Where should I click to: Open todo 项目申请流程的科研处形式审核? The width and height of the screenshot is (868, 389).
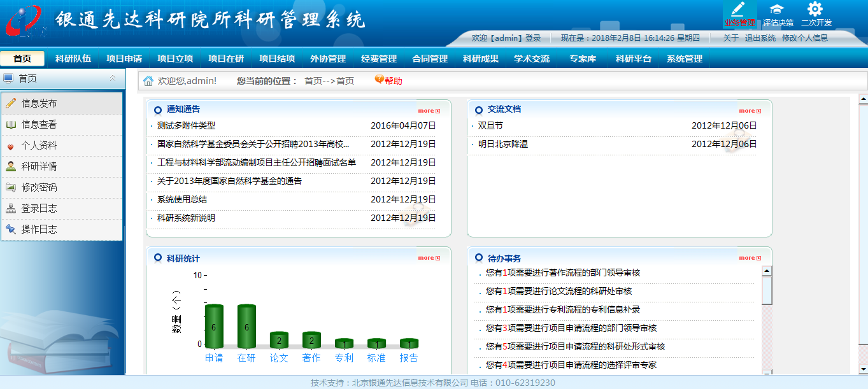[x=576, y=346]
